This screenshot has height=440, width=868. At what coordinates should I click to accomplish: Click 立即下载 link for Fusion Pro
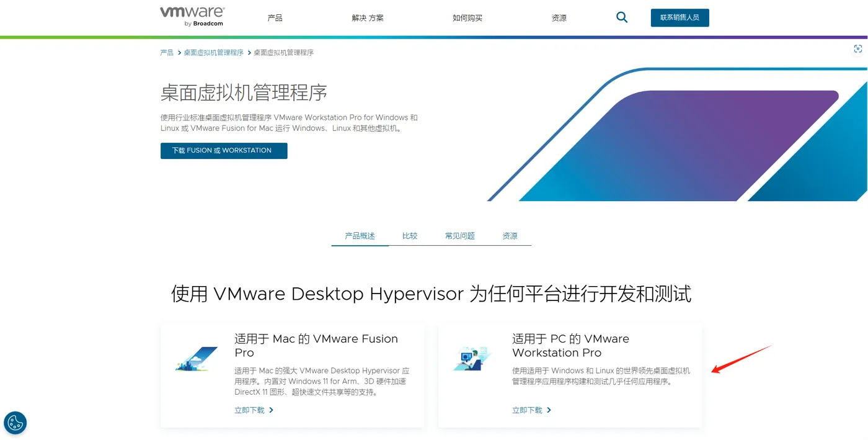pyautogui.click(x=249, y=410)
